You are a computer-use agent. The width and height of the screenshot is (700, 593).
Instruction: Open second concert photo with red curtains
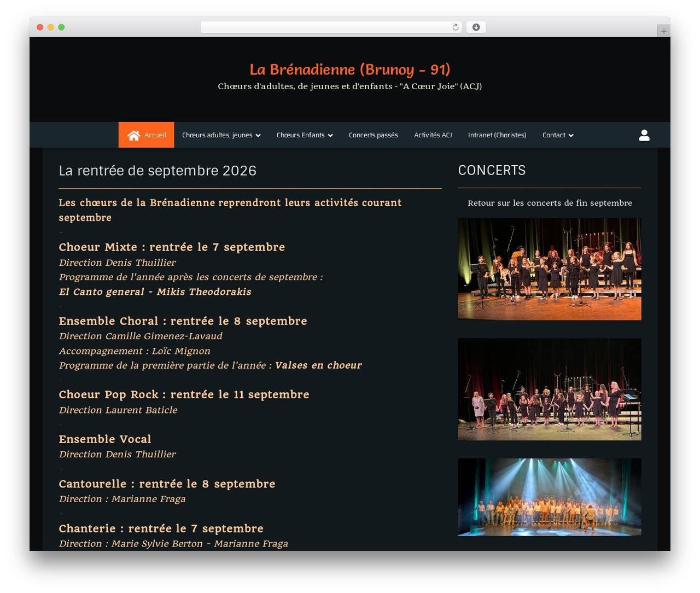tap(550, 389)
